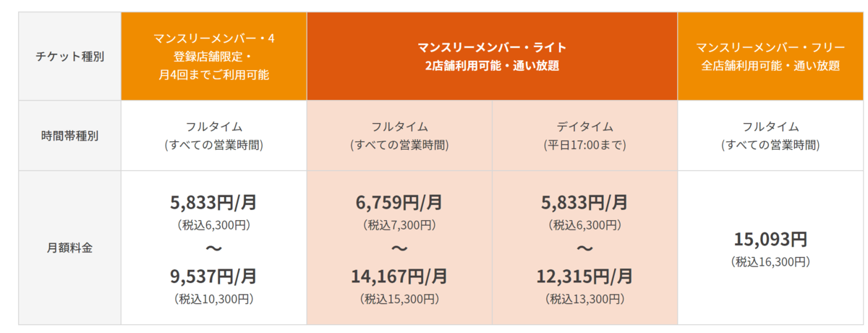
Task: Click the 12,315円/月 price
Action: [584, 276]
